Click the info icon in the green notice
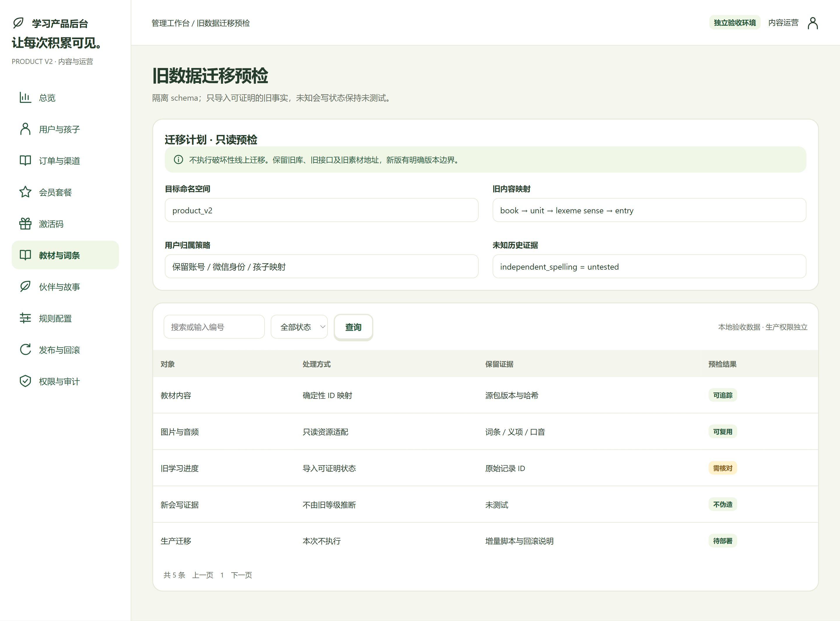The image size is (840, 621). point(178,160)
